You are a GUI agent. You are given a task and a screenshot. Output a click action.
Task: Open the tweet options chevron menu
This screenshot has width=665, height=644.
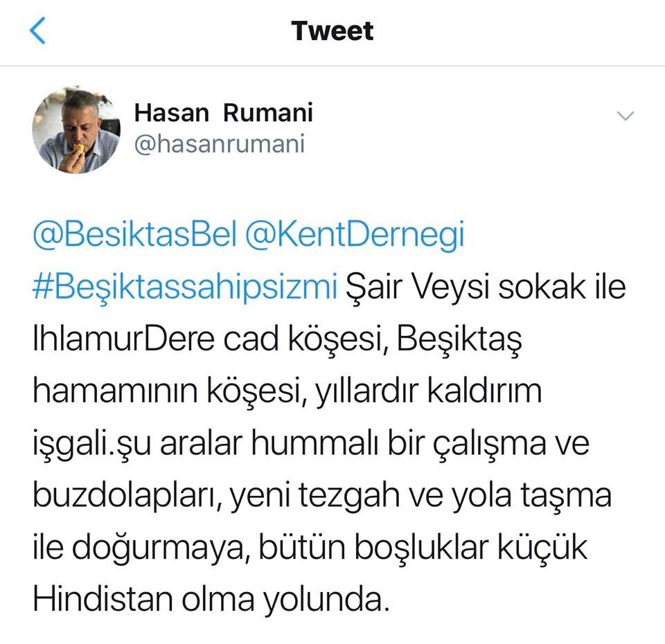[626, 116]
